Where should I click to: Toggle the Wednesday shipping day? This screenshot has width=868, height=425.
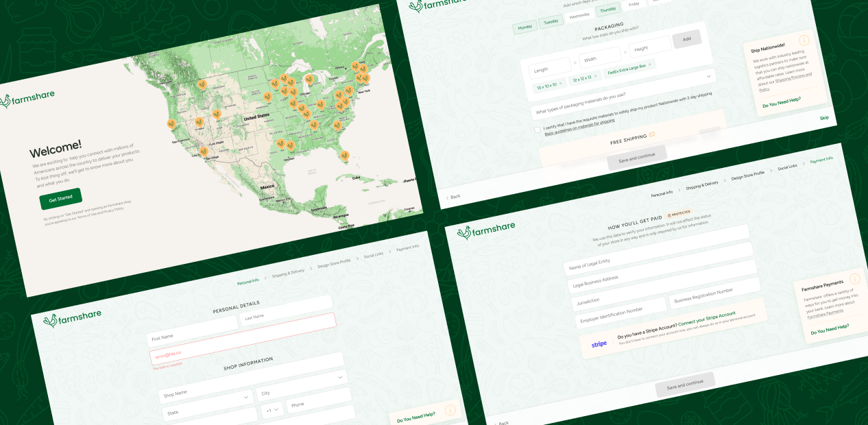point(579,15)
